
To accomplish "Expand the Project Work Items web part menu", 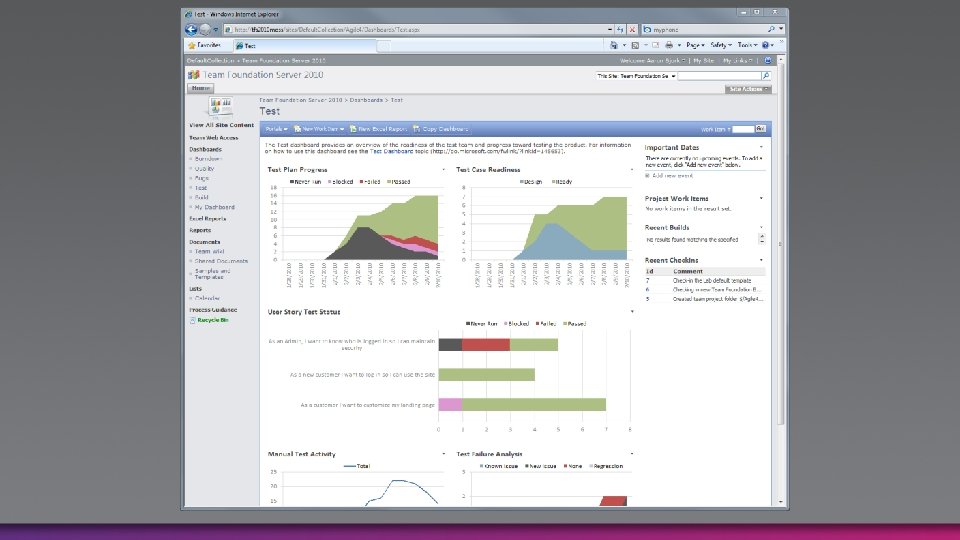I will click(x=761, y=198).
